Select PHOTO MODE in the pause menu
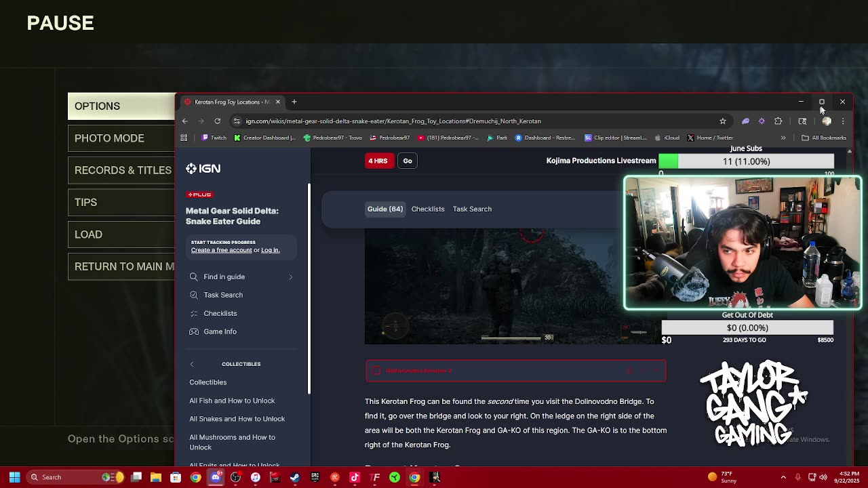This screenshot has height=488, width=868. 121,138
